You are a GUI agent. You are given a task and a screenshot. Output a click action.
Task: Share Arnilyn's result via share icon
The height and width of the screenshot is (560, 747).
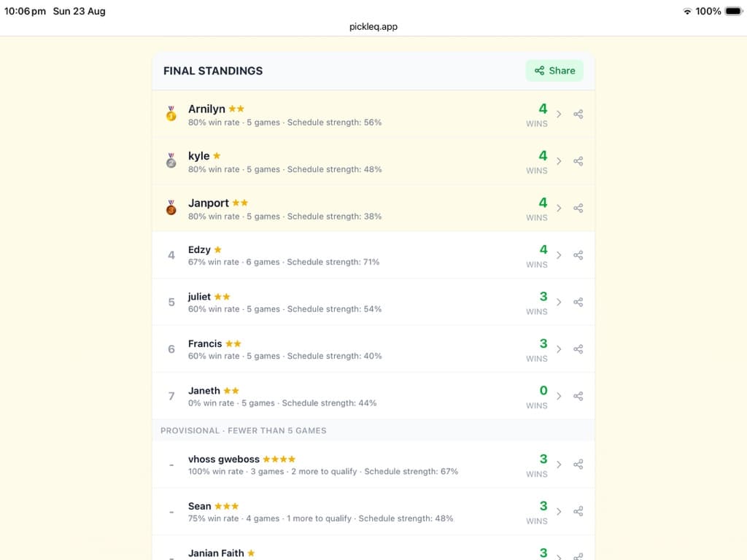tap(578, 114)
